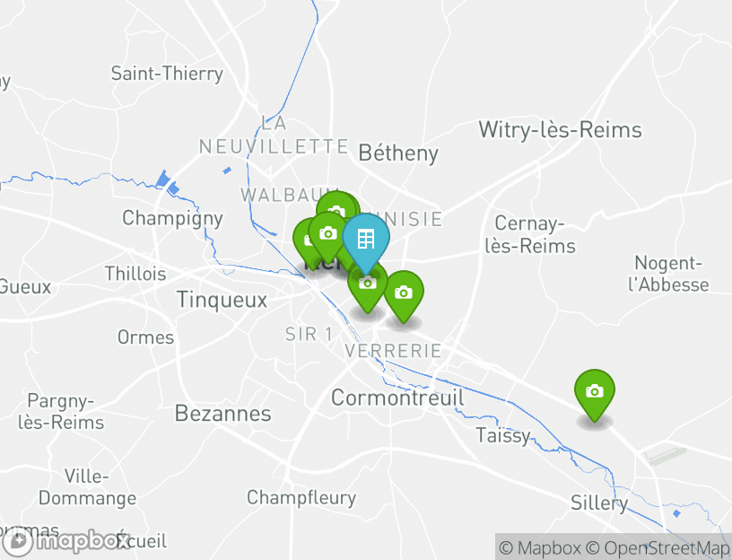Click the camera pin just above the Verrerie label

404,293
